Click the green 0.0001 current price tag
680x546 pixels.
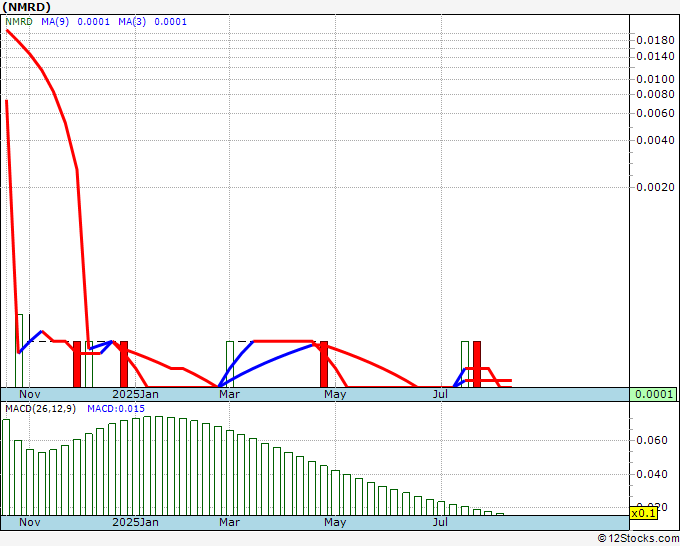click(654, 394)
